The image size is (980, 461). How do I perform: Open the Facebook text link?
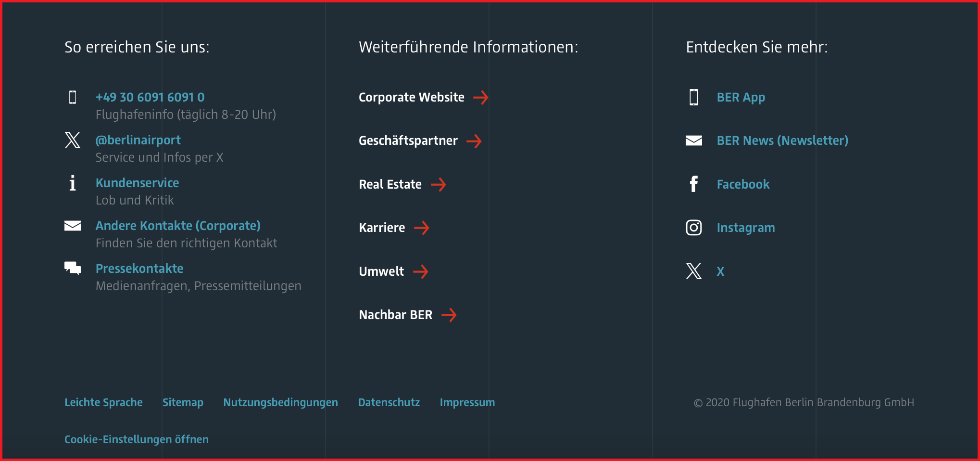(x=743, y=184)
